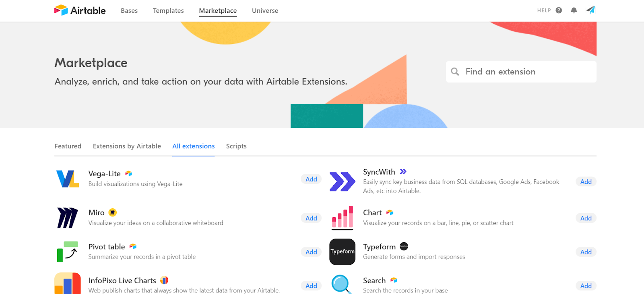Open the Miro extension logo

coord(68,218)
